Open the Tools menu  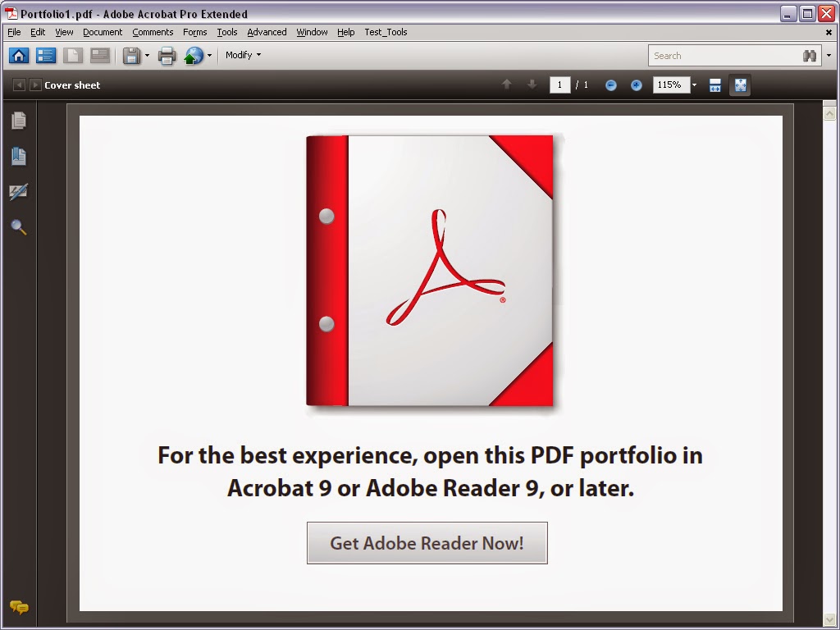[x=227, y=32]
